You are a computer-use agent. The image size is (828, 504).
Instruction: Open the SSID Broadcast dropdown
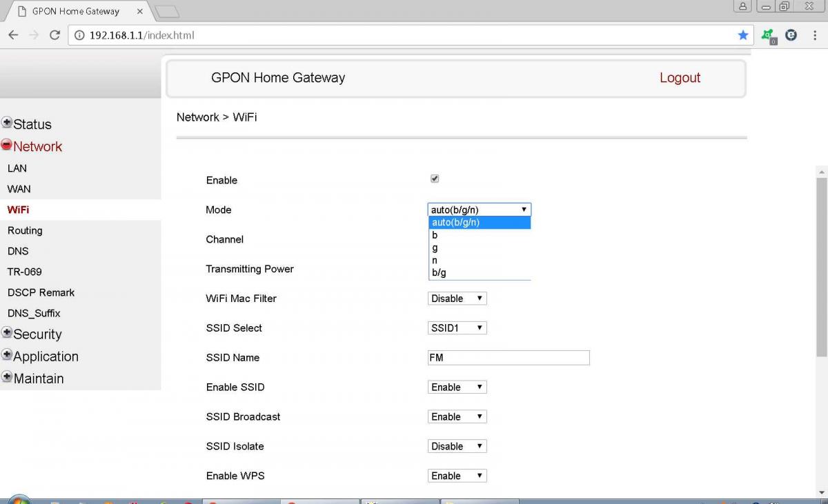point(457,417)
